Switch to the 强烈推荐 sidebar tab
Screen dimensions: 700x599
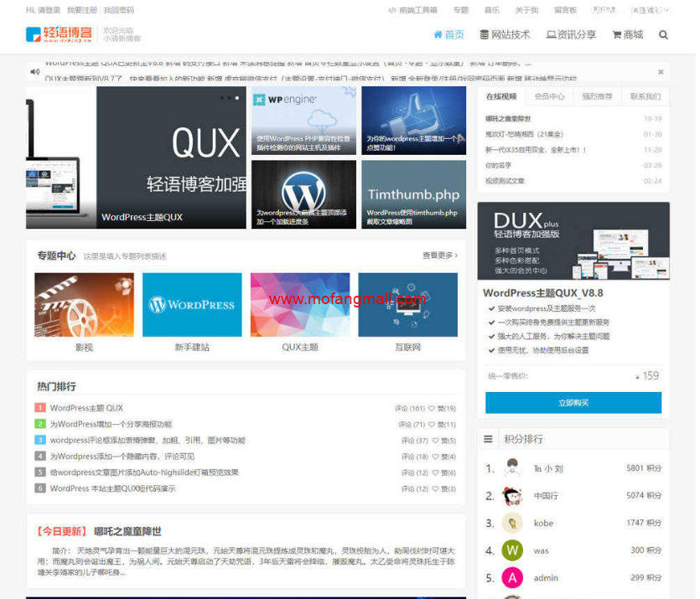(597, 96)
